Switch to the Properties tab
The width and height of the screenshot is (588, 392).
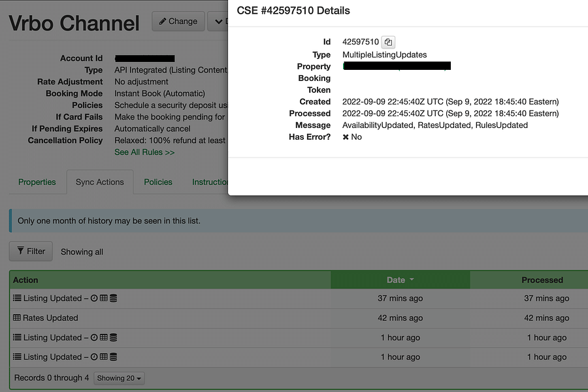tap(37, 182)
